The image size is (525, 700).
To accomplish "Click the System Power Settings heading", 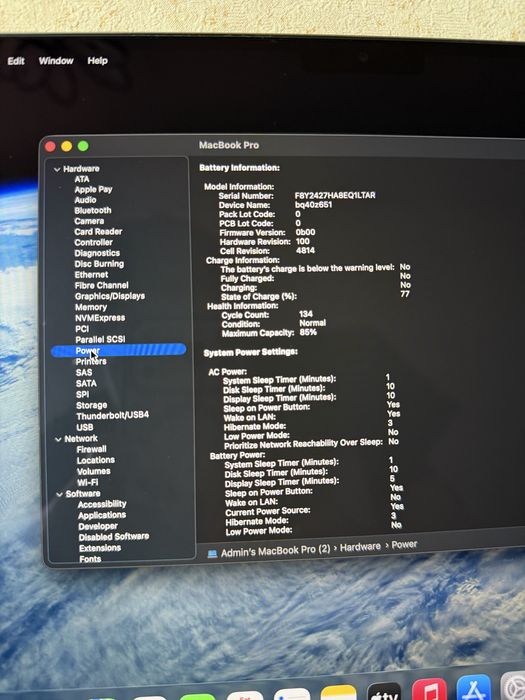I will (250, 353).
